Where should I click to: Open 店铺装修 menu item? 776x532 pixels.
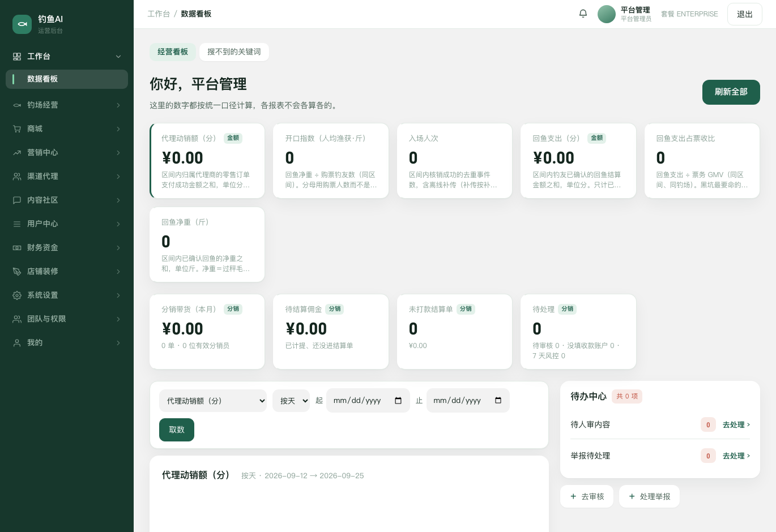[67, 272]
